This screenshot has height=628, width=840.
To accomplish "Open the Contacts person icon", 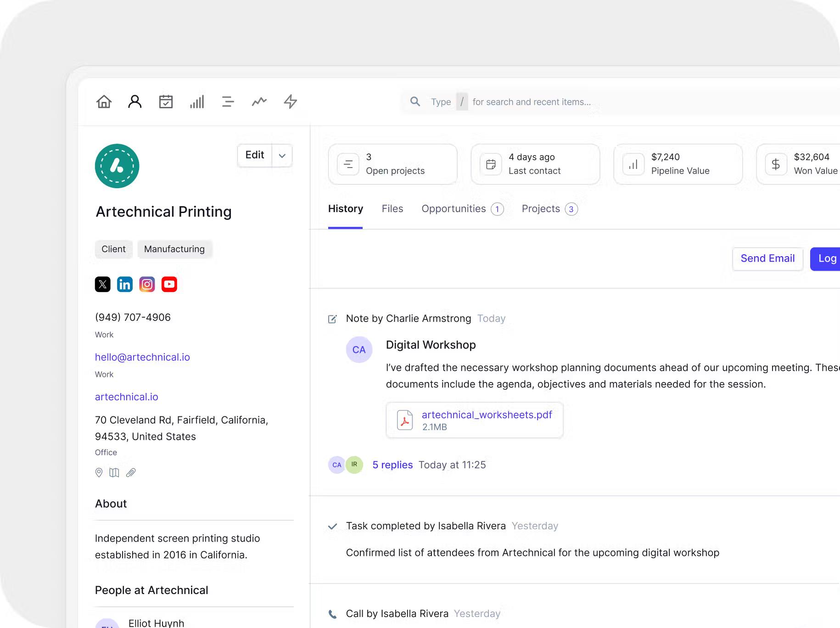I will pos(135,101).
